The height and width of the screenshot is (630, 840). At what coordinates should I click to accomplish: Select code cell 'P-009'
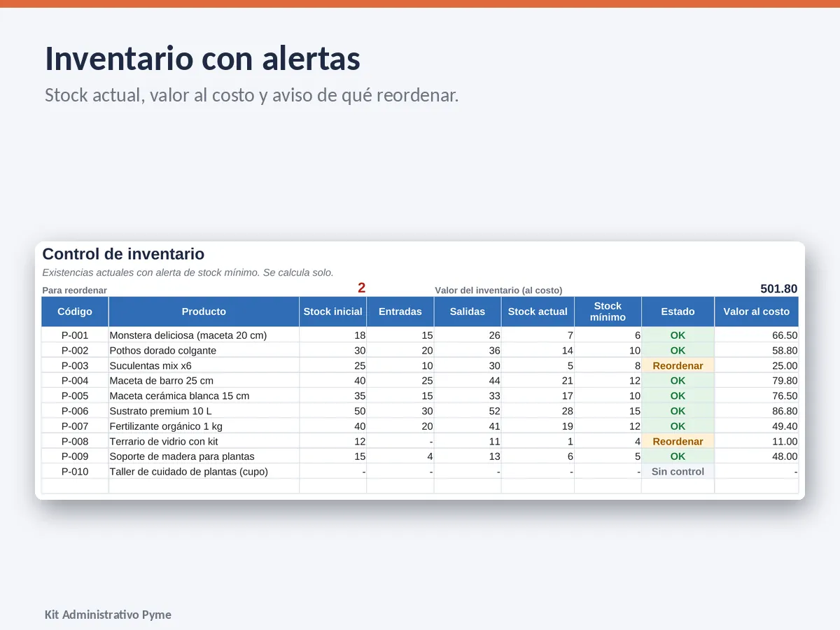coord(75,456)
